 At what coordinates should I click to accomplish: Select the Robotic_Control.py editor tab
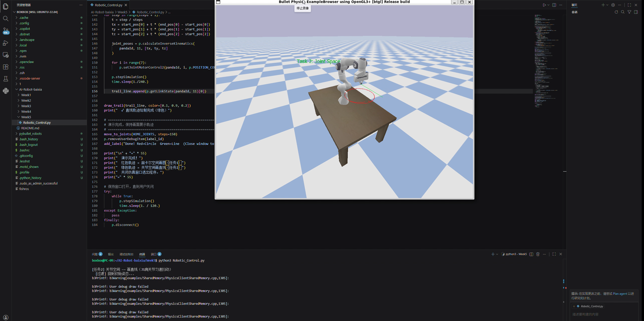click(109, 5)
